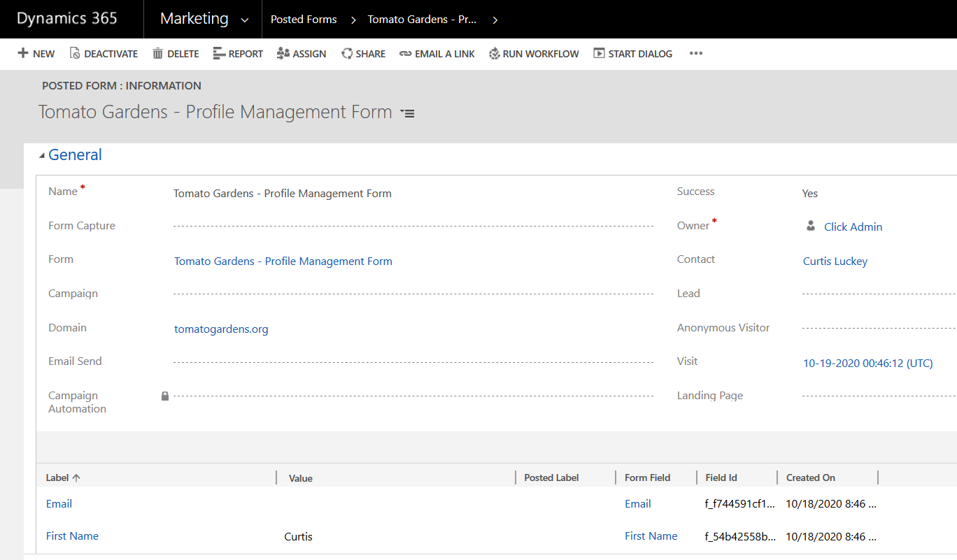Image resolution: width=957 pixels, height=560 pixels.
Task: Go to Posted Forms in the breadcrumb
Action: click(303, 20)
